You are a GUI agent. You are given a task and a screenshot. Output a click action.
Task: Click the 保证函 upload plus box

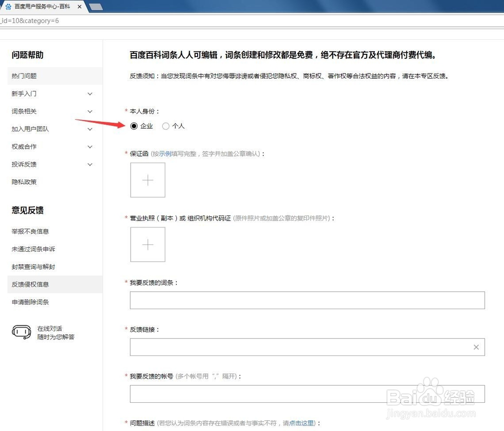pyautogui.click(x=148, y=180)
